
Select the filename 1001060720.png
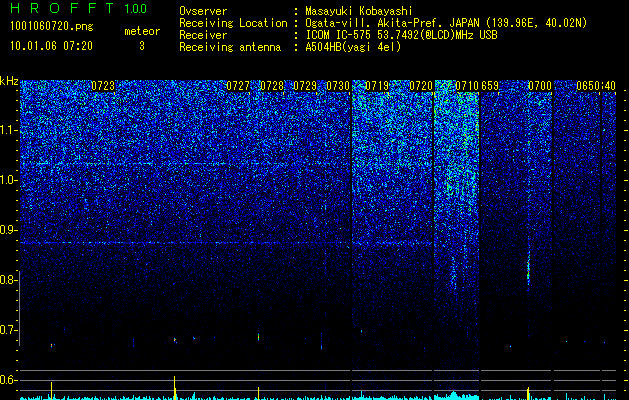click(x=52, y=27)
